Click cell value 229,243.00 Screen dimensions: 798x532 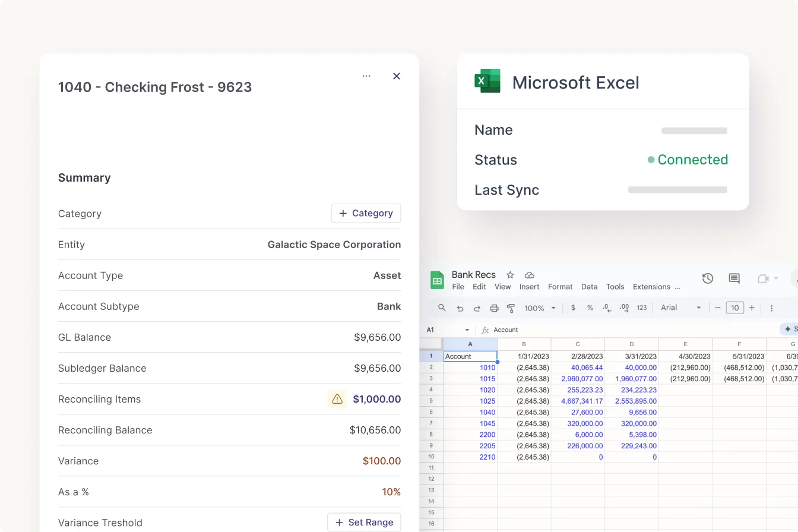(x=632, y=446)
